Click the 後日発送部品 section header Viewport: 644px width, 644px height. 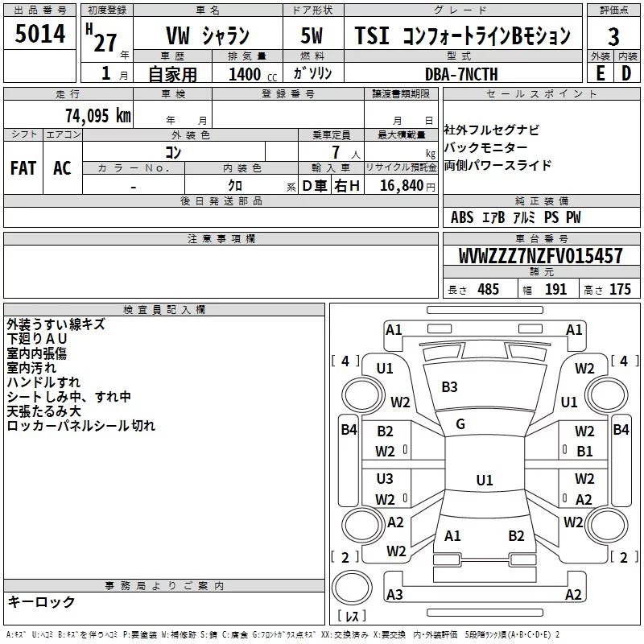point(221,200)
